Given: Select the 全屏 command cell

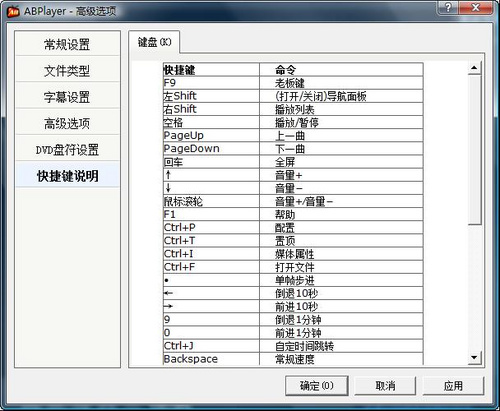Looking at the screenshot, I should click(341, 162).
